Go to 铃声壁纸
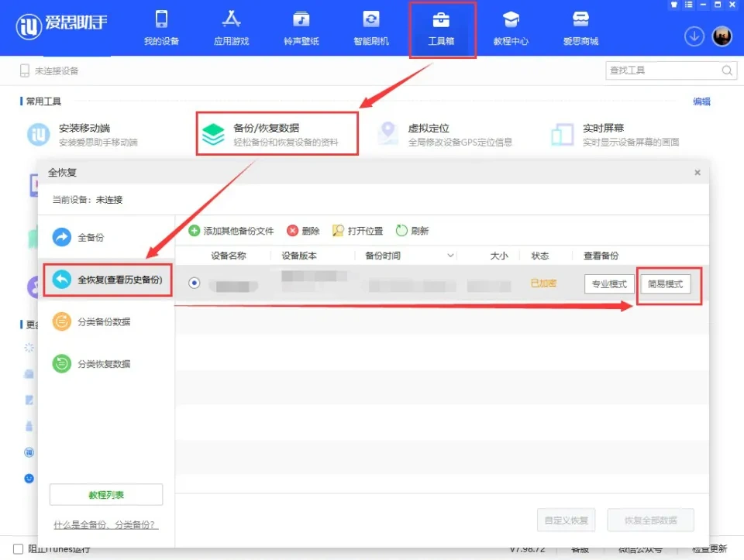 pyautogui.click(x=301, y=28)
